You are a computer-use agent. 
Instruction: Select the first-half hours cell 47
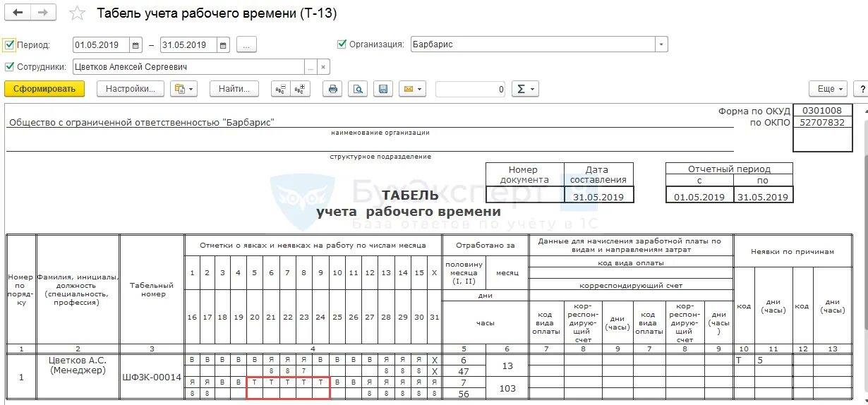point(464,371)
